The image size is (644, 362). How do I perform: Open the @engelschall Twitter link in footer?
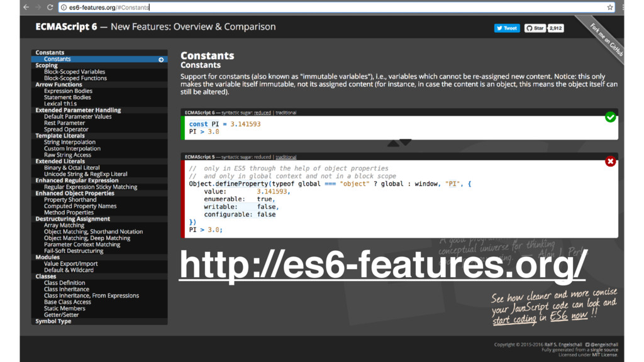(601, 344)
